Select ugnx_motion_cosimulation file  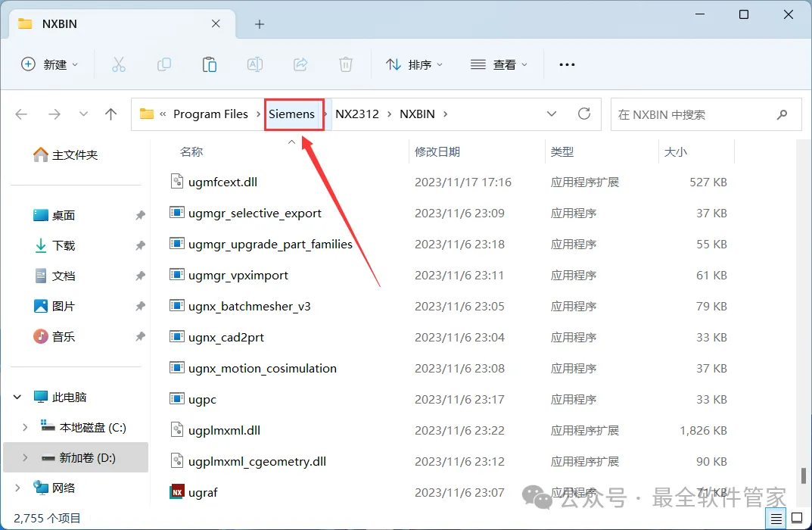point(262,369)
